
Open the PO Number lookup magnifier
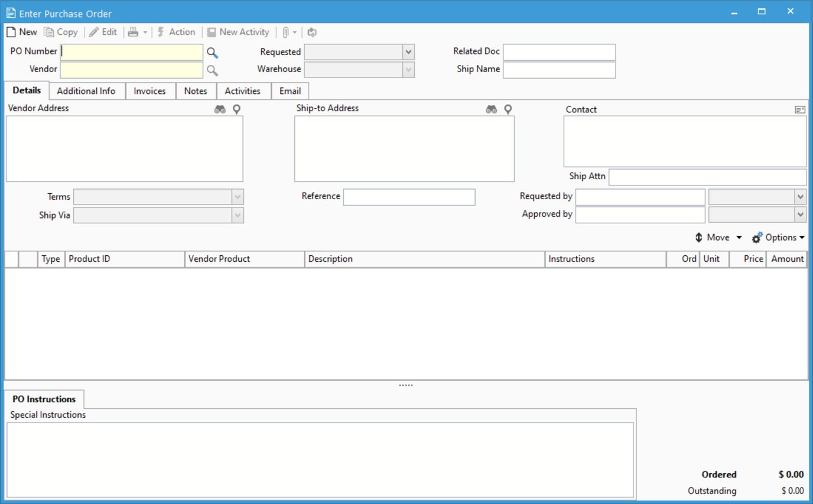(x=213, y=52)
